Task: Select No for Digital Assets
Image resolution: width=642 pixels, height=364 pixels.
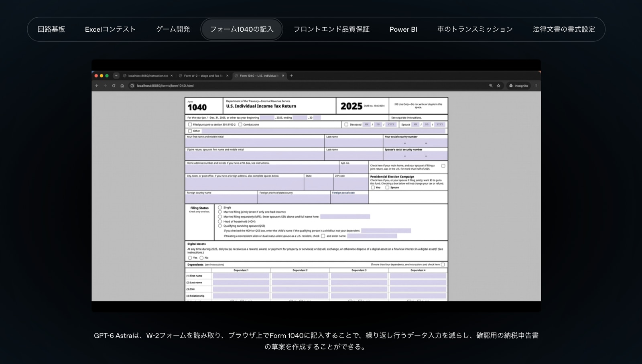Action: (201, 258)
